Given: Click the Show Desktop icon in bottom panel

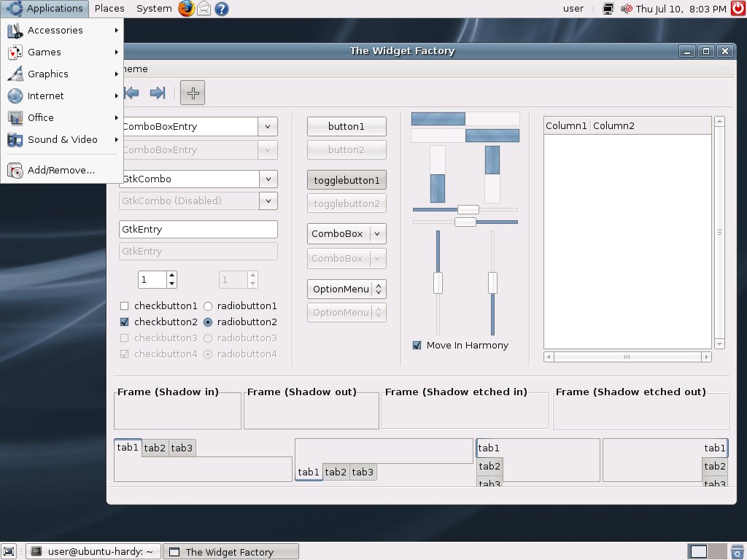Looking at the screenshot, I should pos(9,551).
